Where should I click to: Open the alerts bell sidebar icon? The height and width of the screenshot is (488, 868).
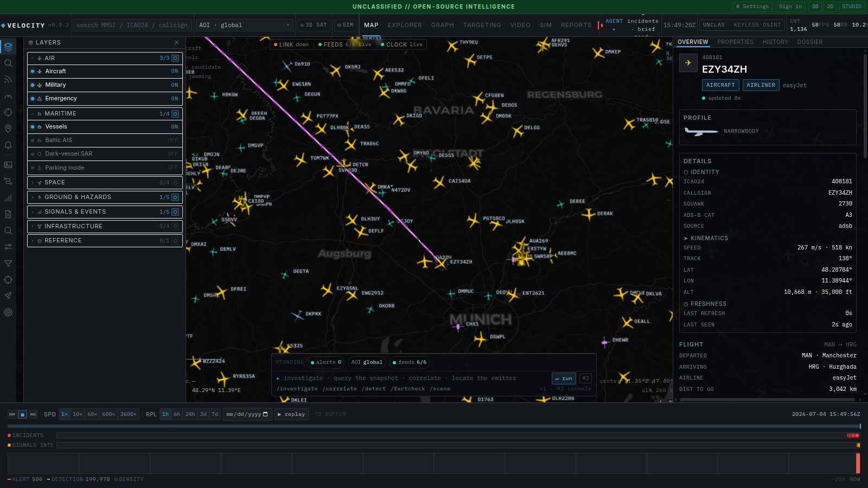[x=8, y=145]
